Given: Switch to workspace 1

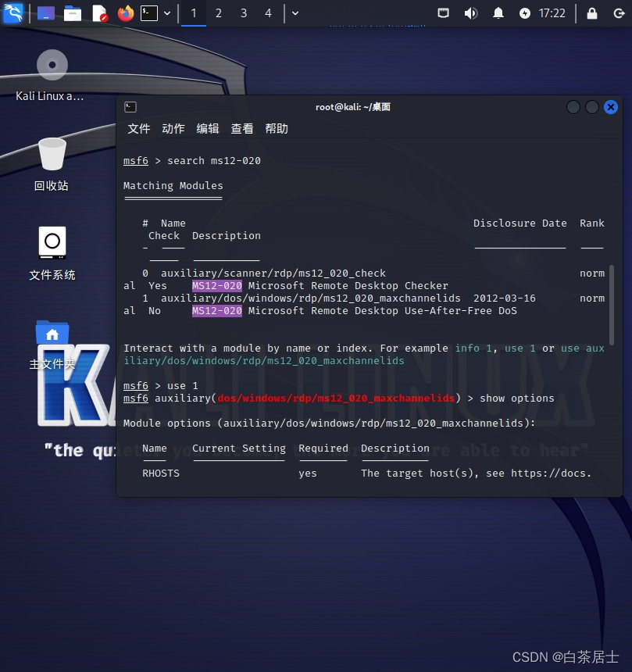Looking at the screenshot, I should pos(194,13).
